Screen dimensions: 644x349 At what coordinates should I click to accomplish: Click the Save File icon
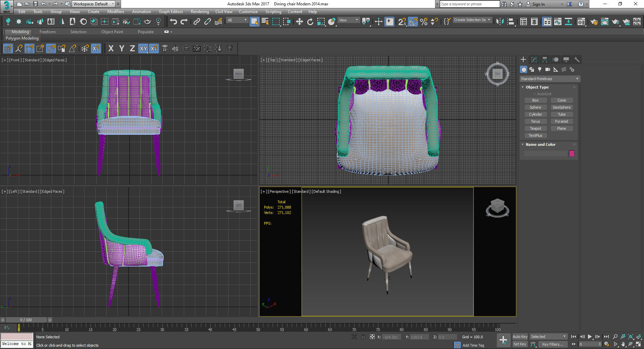click(x=35, y=4)
